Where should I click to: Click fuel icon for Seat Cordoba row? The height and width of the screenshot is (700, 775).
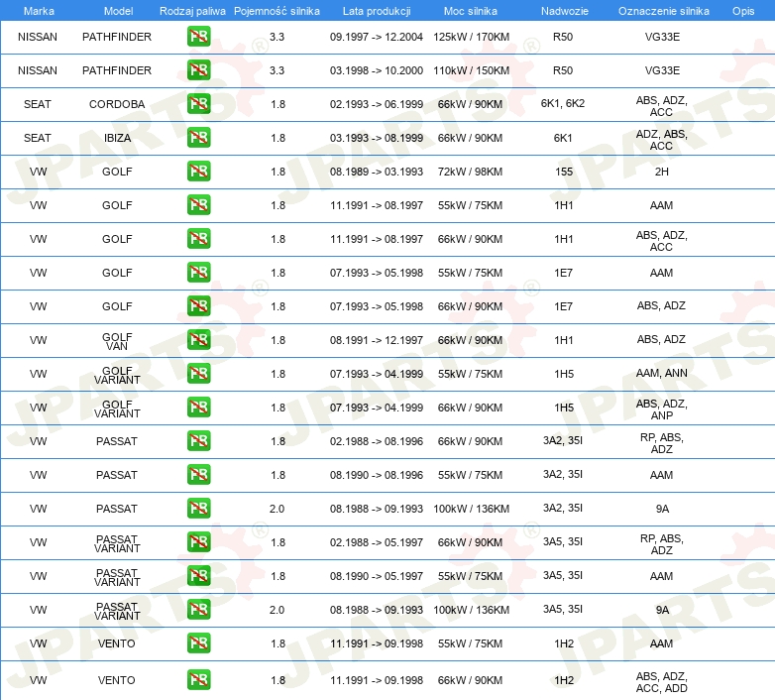(198, 104)
